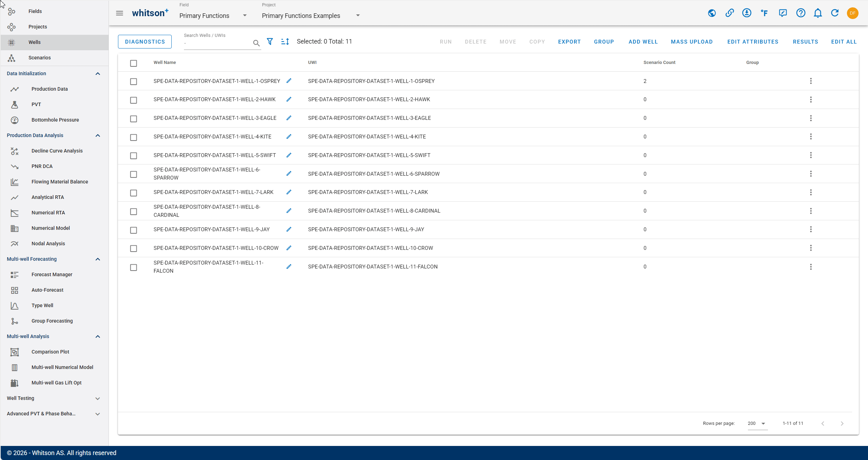Click the whitson+ logo
The image size is (868, 460).
150,13
